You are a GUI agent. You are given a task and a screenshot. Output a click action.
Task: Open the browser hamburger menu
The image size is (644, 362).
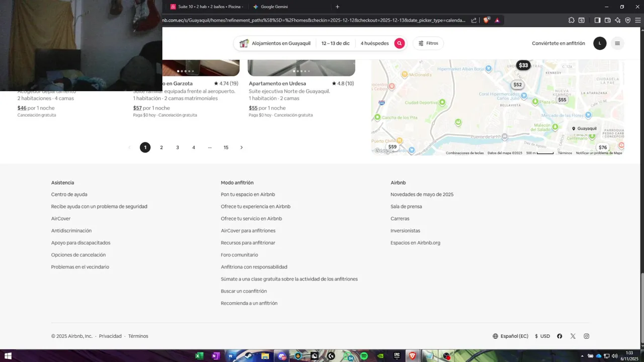click(637, 20)
